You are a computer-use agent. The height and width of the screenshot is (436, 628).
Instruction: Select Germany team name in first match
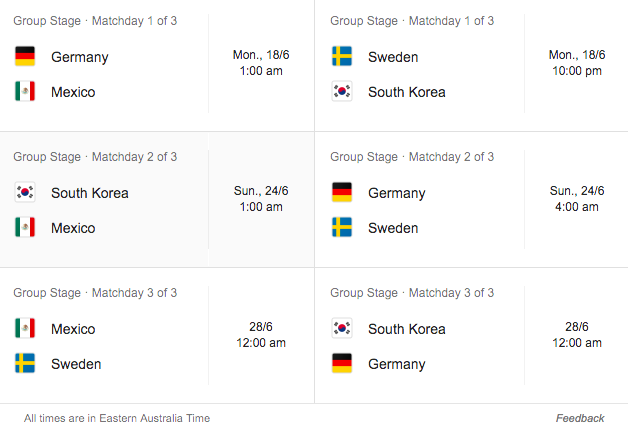click(80, 57)
